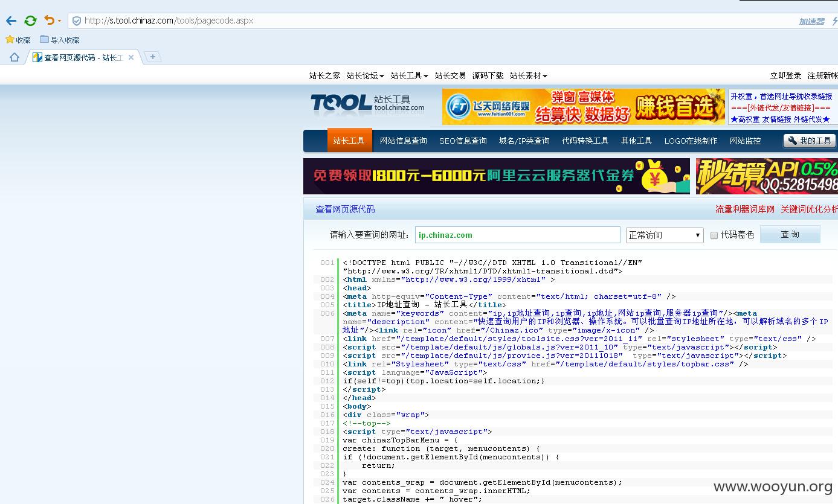Open a new tab with plus button
The image size is (838, 504).
pos(153,57)
